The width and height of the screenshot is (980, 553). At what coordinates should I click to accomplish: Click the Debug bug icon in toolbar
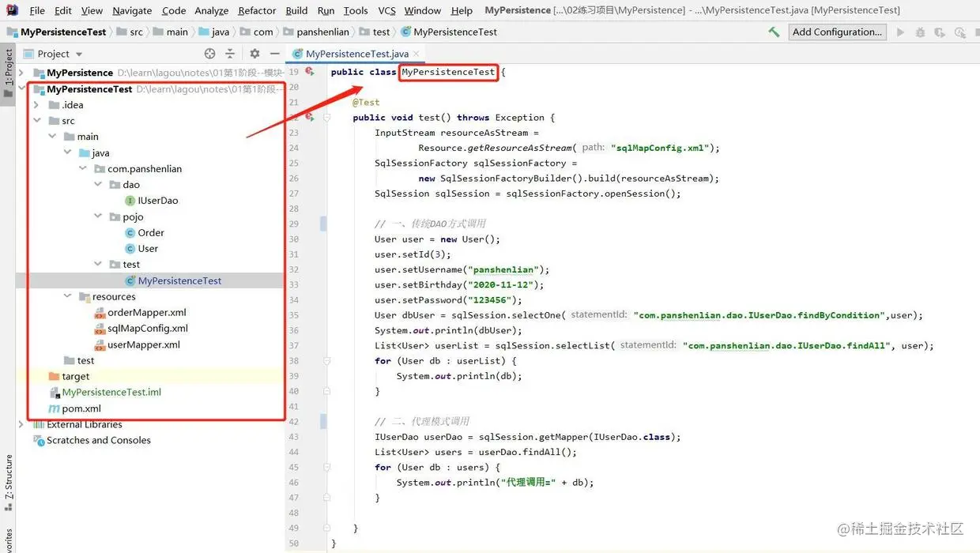coord(920,32)
